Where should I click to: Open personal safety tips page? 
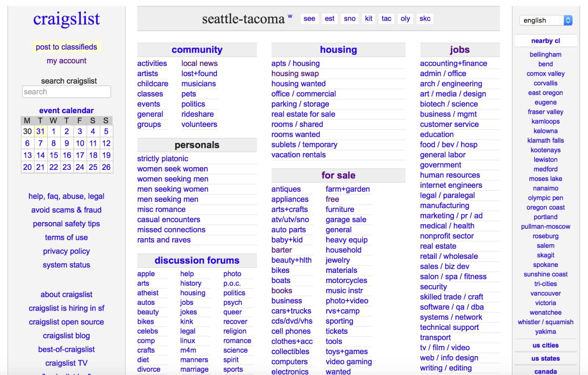[67, 224]
